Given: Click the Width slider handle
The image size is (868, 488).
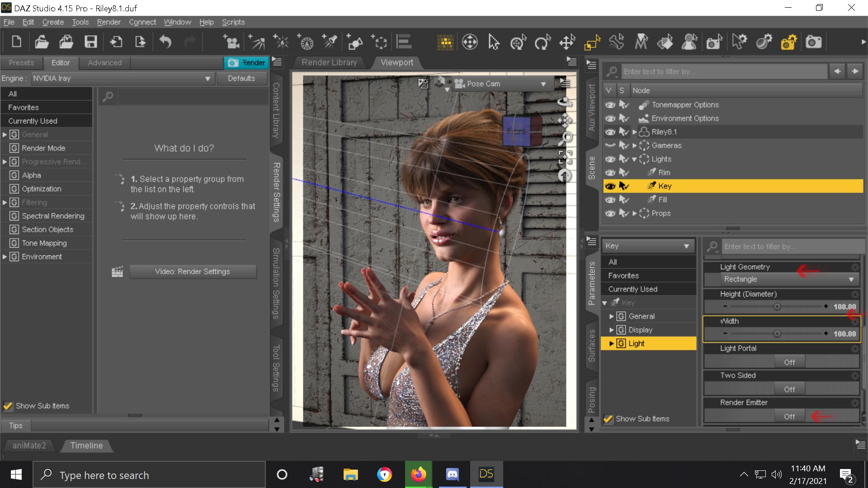Looking at the screenshot, I should [777, 334].
